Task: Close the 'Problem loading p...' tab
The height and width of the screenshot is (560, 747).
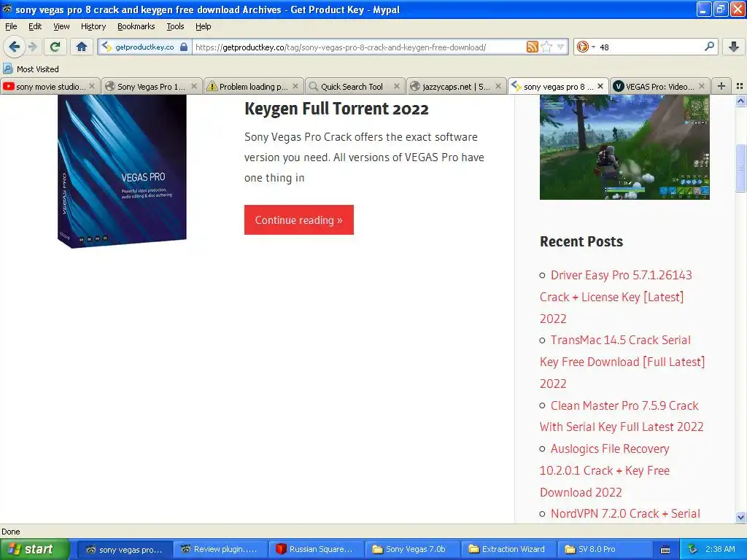Action: [x=295, y=86]
